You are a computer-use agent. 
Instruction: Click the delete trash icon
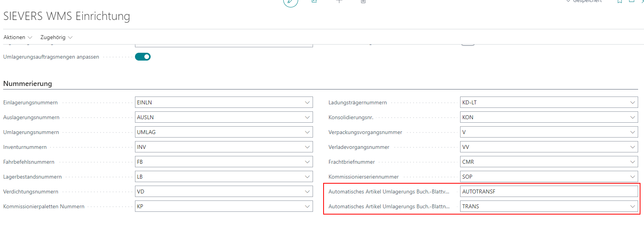[x=363, y=1]
